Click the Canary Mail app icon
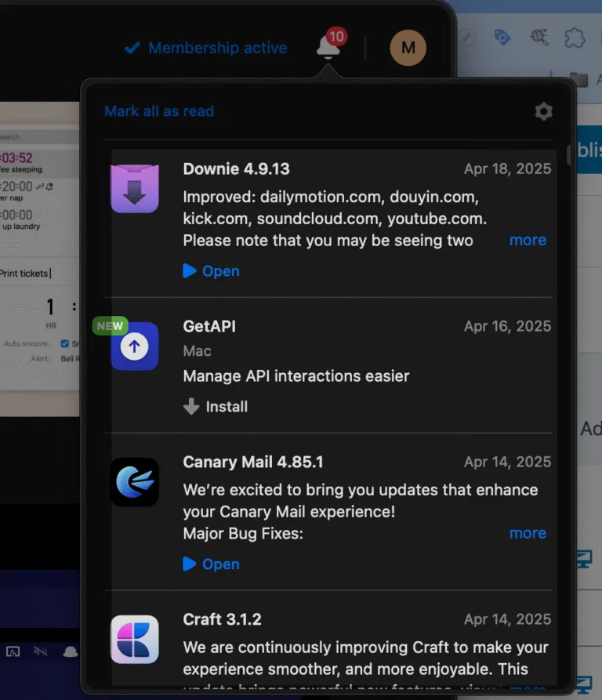 point(134,482)
